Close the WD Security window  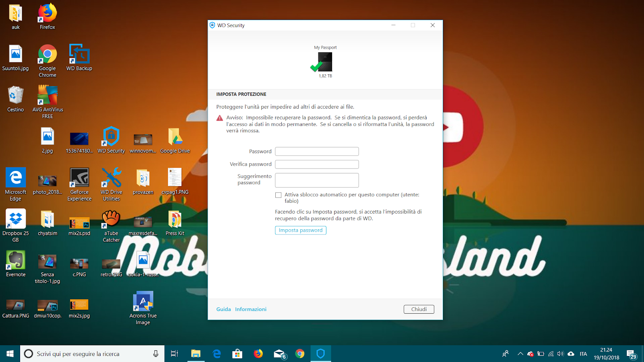pyautogui.click(x=433, y=25)
